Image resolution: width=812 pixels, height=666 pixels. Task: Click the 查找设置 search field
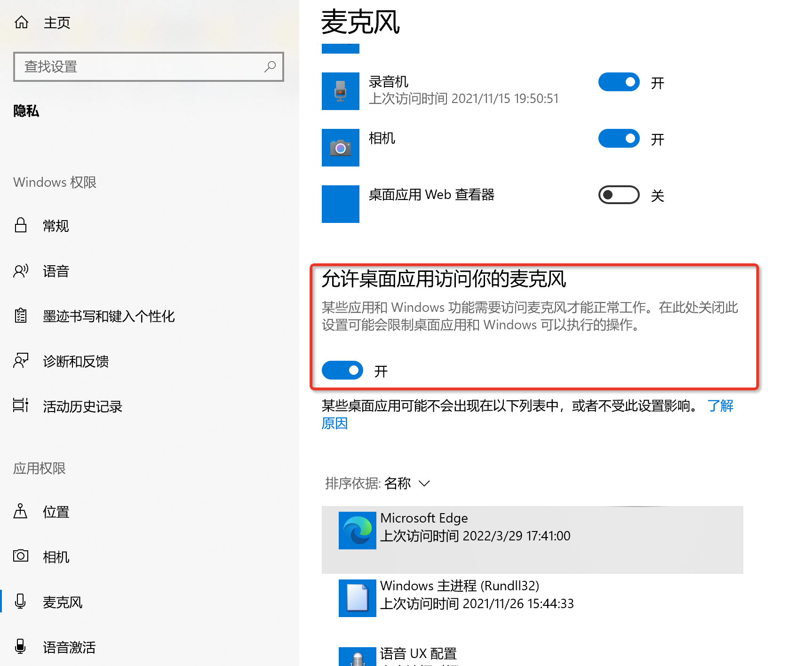point(149,67)
